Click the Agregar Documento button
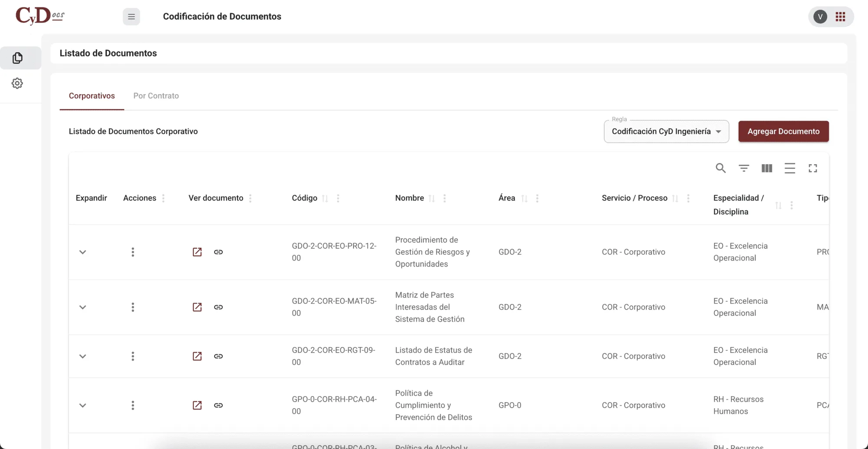The image size is (868, 449). click(x=783, y=131)
